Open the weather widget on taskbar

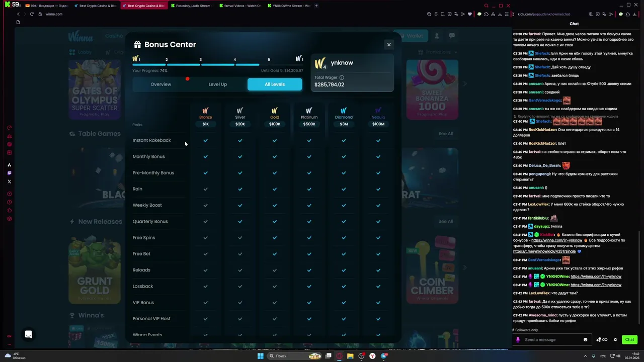[x=15, y=356]
